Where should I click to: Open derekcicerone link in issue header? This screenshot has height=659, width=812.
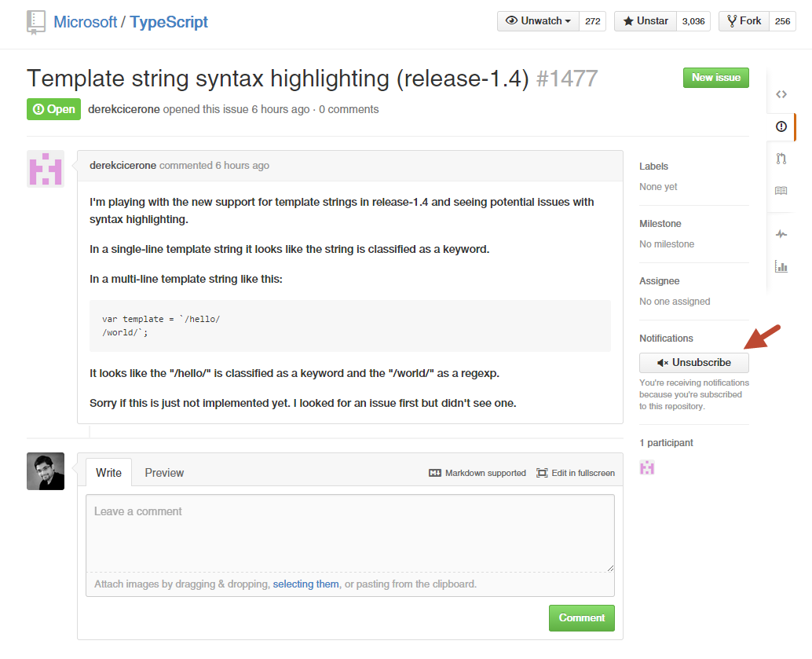[124, 109]
